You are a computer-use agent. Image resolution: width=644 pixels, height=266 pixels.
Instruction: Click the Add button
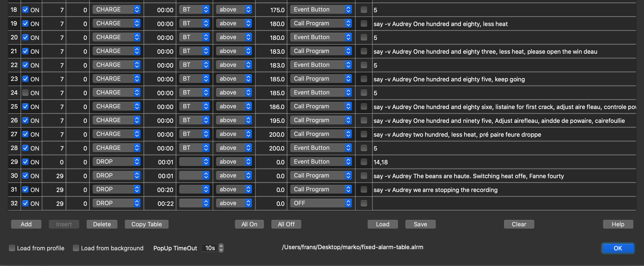pyautogui.click(x=26, y=224)
